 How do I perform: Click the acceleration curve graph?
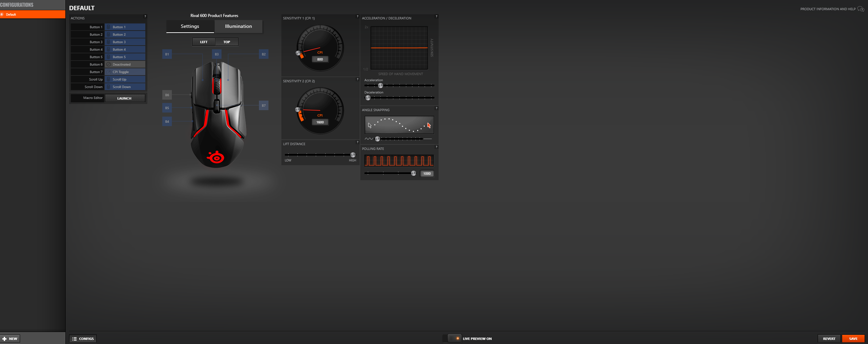tap(399, 48)
